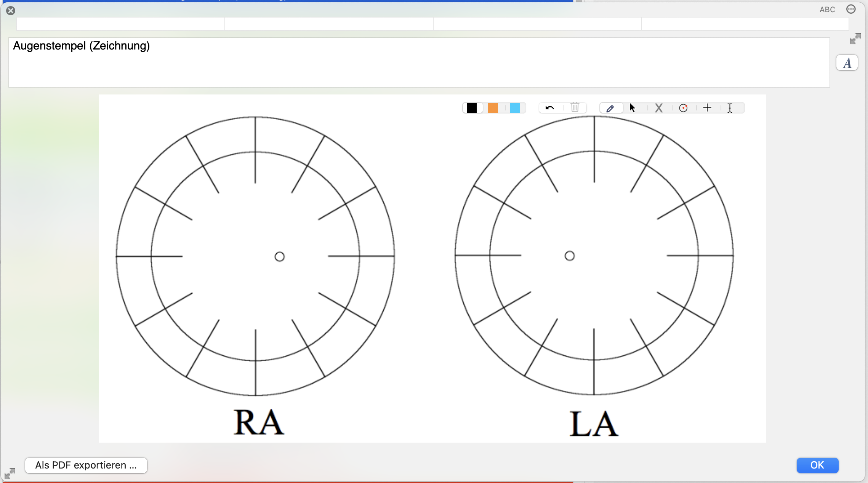Image resolution: width=868 pixels, height=483 pixels.
Task: Expand the text field with the arrows icon
Action: tap(855, 38)
